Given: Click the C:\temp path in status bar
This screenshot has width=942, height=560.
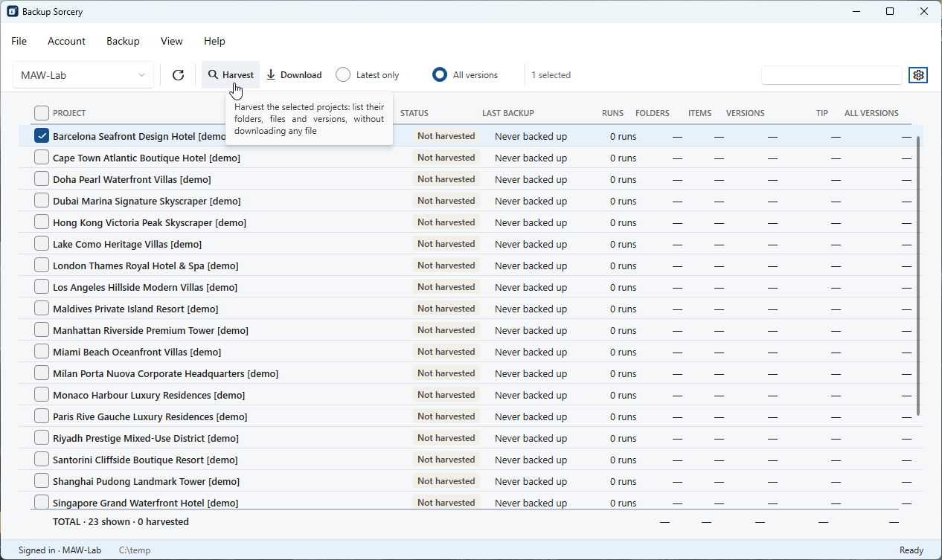Looking at the screenshot, I should click(x=135, y=550).
